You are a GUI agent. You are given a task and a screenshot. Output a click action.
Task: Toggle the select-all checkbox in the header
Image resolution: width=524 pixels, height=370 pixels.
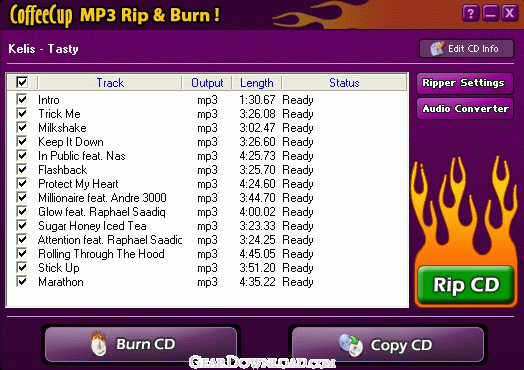coord(22,82)
